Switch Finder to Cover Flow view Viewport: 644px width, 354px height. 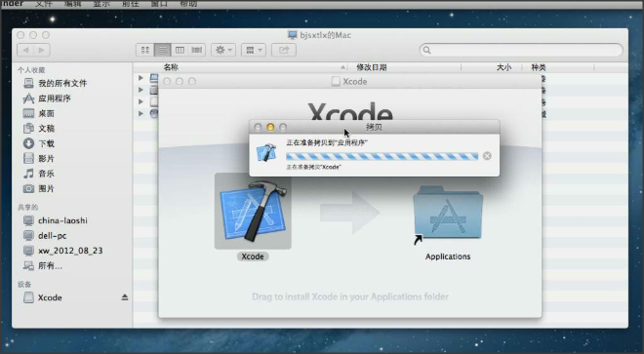click(197, 50)
